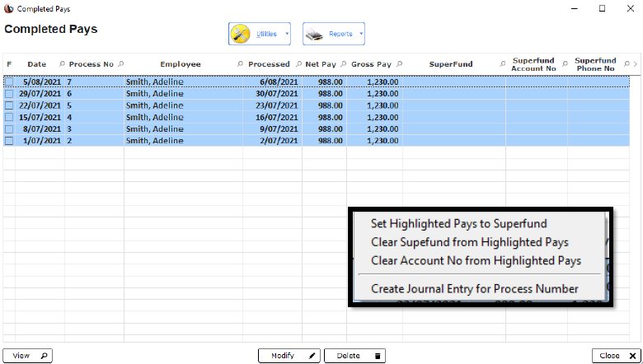Sort by the Gross Pay column header
This screenshot has height=364, width=643.
pos(371,64)
